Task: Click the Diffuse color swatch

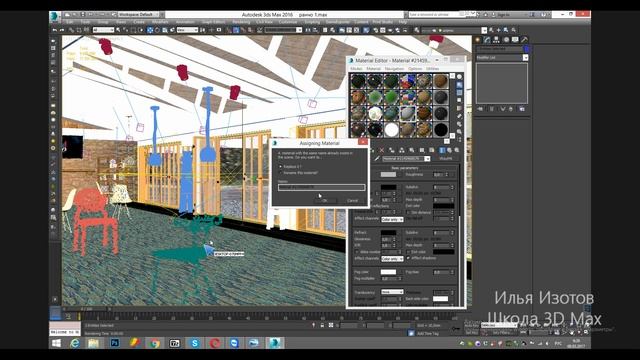Action: [x=388, y=174]
